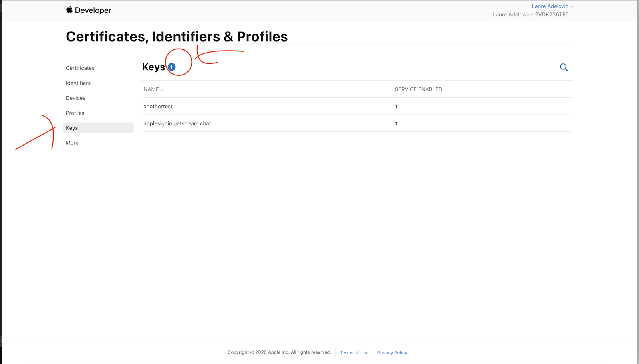Screen dimensions: 639x364
Task: Toggle the NAME column sort order
Action: [x=153, y=89]
